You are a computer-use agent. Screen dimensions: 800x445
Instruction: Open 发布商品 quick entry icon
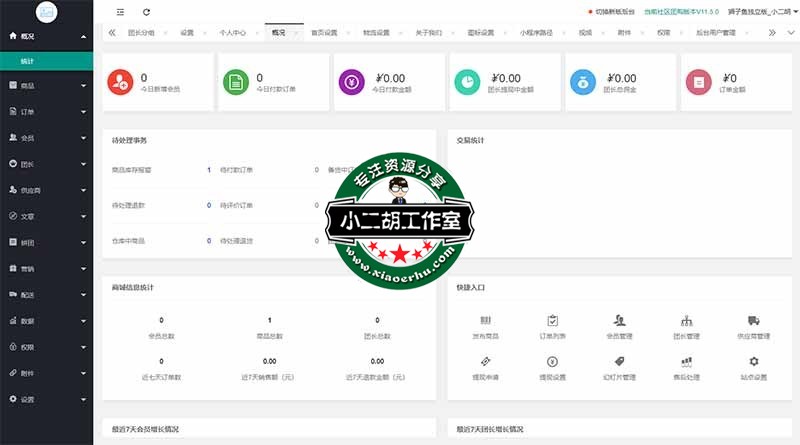click(485, 321)
